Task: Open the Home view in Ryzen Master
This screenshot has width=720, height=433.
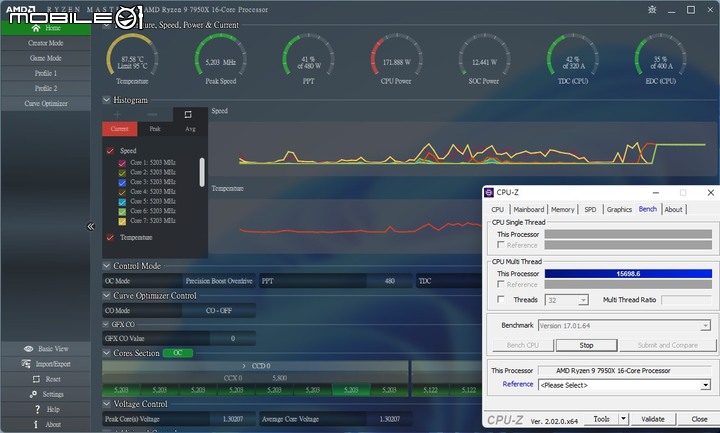Action: point(45,28)
